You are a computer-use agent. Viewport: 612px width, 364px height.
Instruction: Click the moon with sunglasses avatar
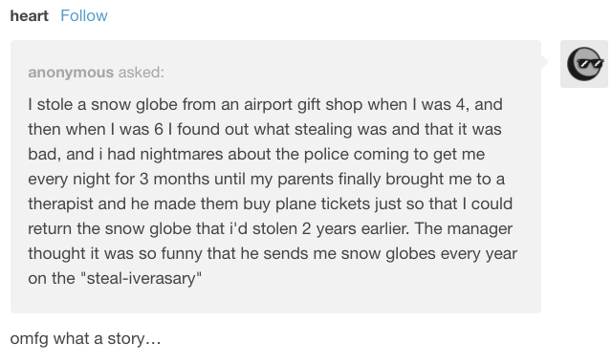pos(584,64)
